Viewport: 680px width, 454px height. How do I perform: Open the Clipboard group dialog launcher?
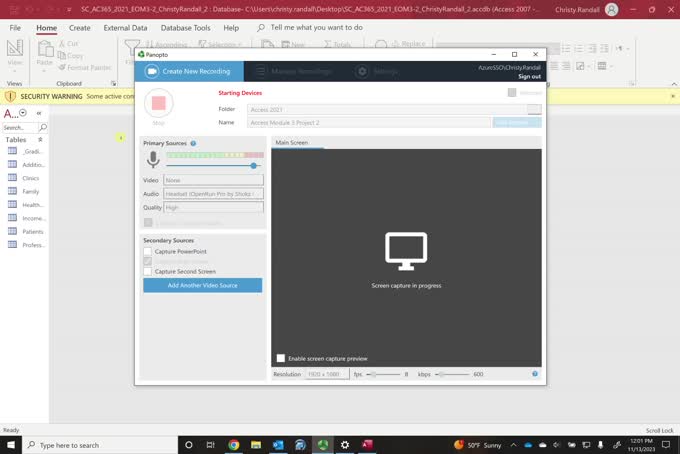pyautogui.click(x=114, y=83)
